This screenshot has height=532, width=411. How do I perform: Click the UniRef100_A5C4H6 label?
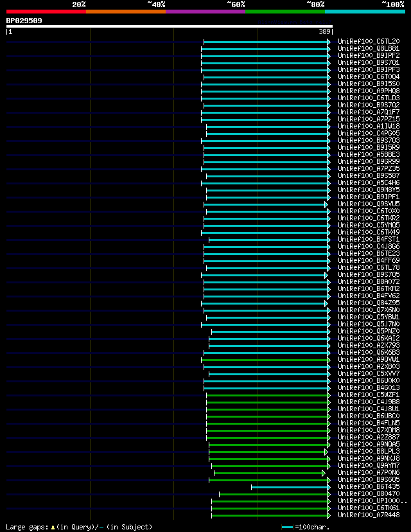pos(369,182)
